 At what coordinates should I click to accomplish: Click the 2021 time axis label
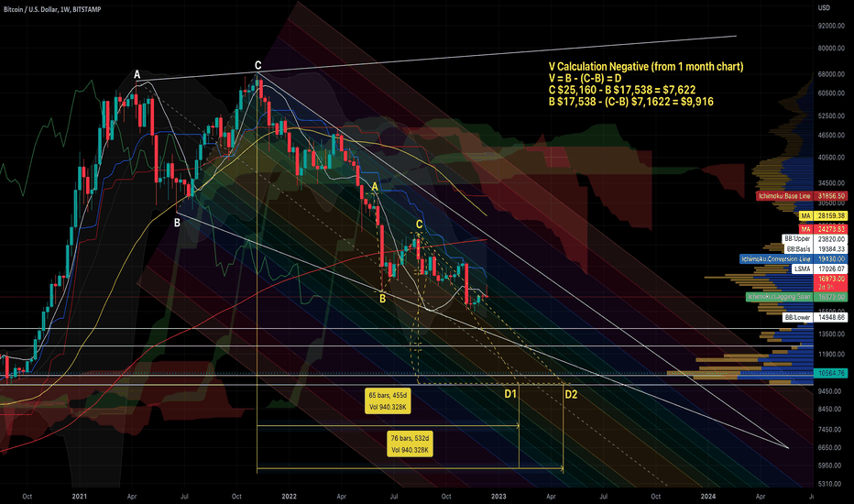pyautogui.click(x=80, y=497)
